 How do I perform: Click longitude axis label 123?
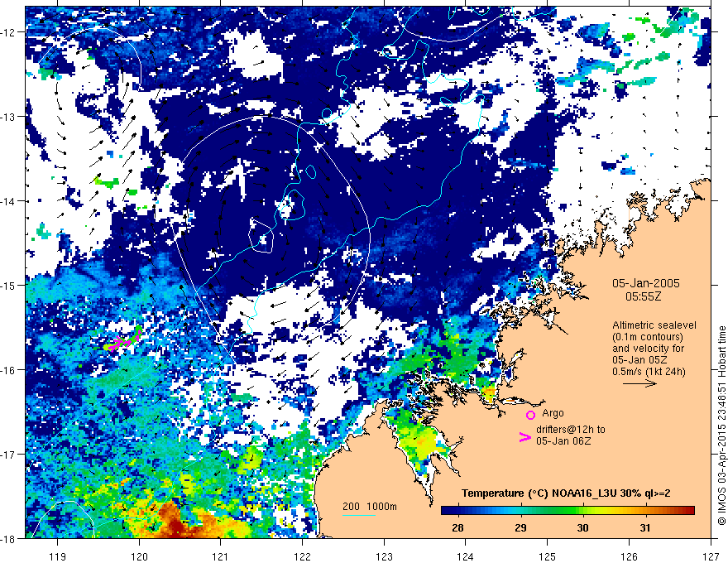point(384,556)
